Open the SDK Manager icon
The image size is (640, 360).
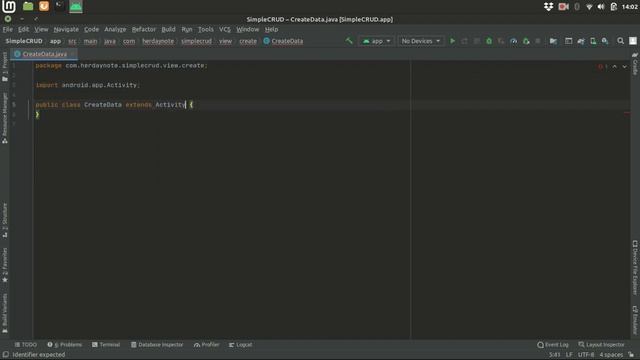[605, 41]
